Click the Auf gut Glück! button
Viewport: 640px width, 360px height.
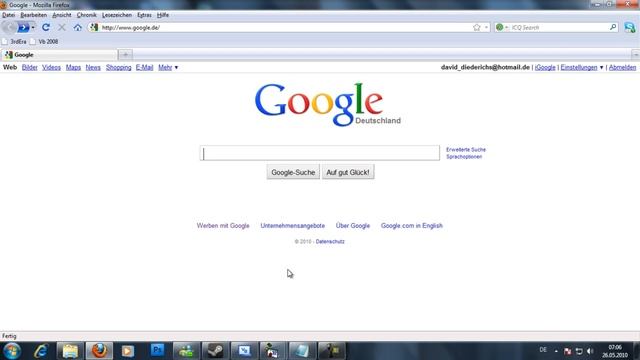point(348,172)
